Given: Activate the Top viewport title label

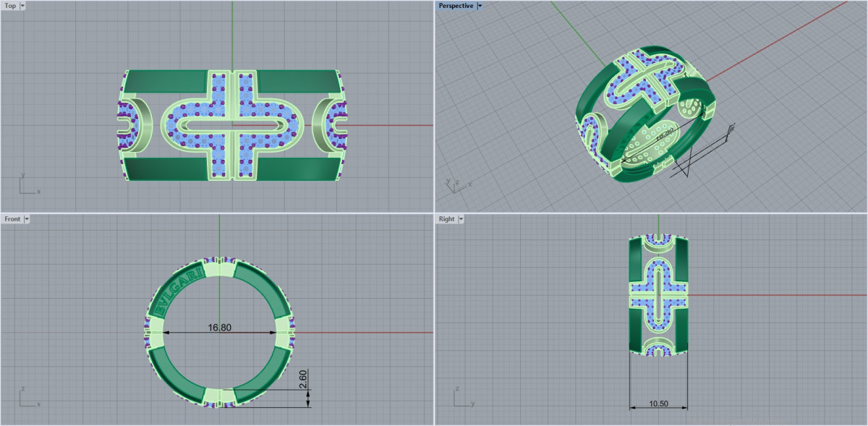Looking at the screenshot, I should 10,6.
